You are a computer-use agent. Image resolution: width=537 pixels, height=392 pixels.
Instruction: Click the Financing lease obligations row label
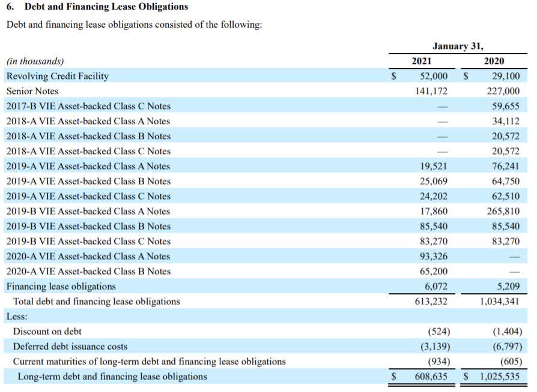[61, 286]
